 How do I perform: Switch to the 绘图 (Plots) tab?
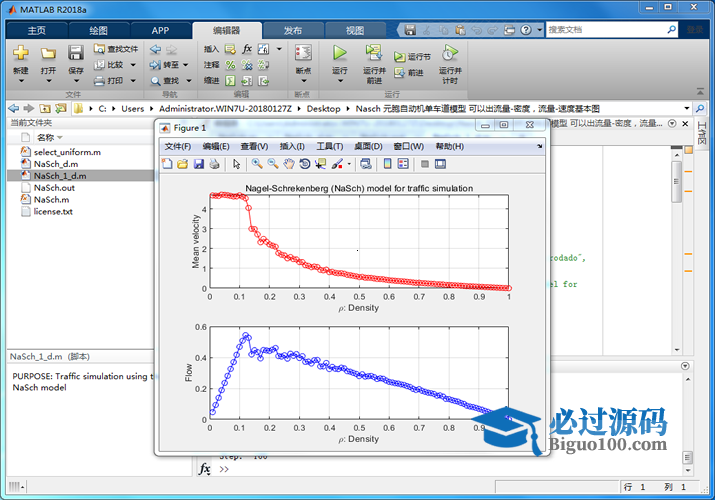[99, 30]
